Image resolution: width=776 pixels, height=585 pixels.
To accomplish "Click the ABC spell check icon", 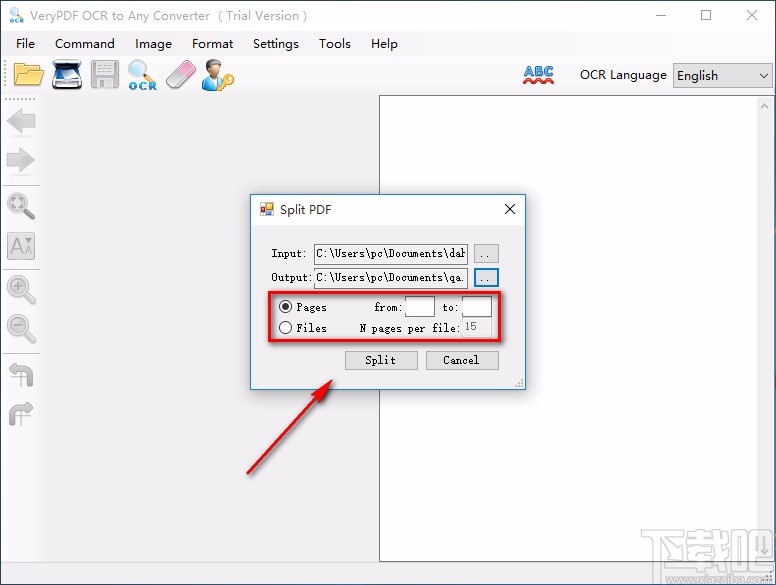I will 538,75.
